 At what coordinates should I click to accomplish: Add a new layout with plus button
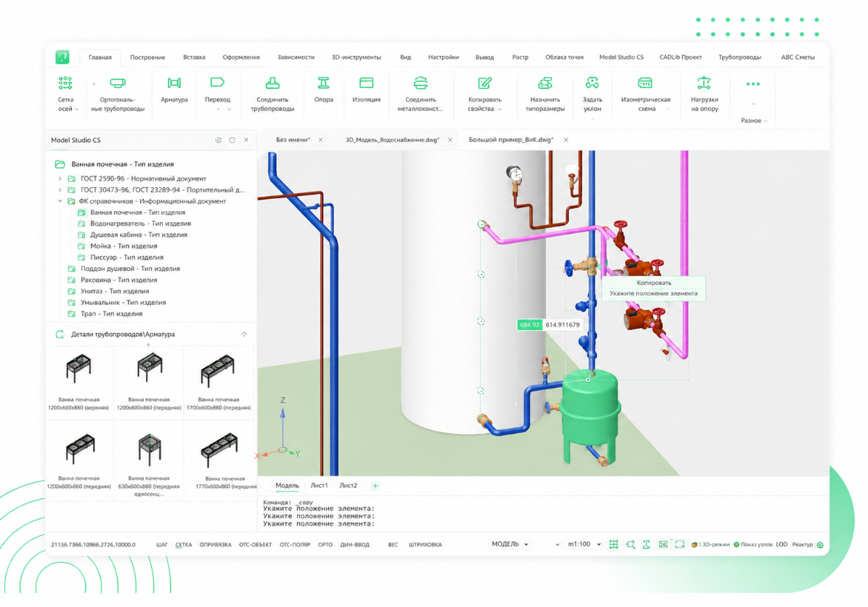(x=375, y=486)
